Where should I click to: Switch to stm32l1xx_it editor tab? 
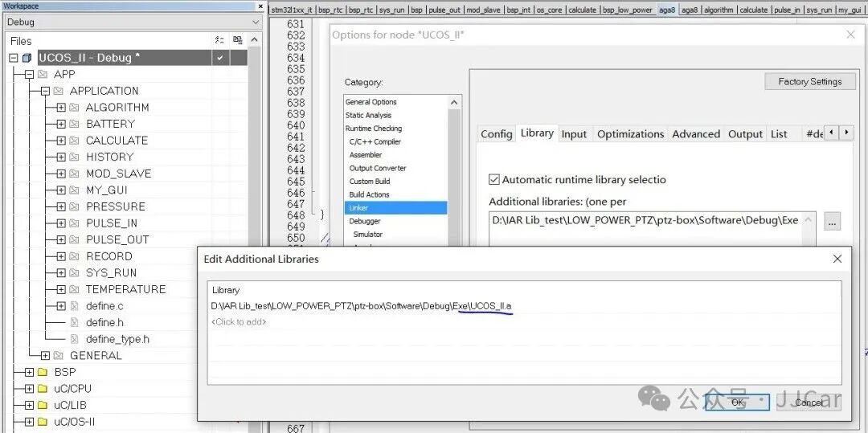[292, 10]
